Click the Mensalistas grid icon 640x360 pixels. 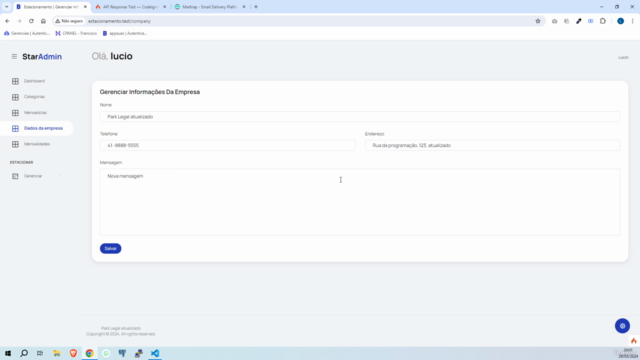[x=15, y=113]
